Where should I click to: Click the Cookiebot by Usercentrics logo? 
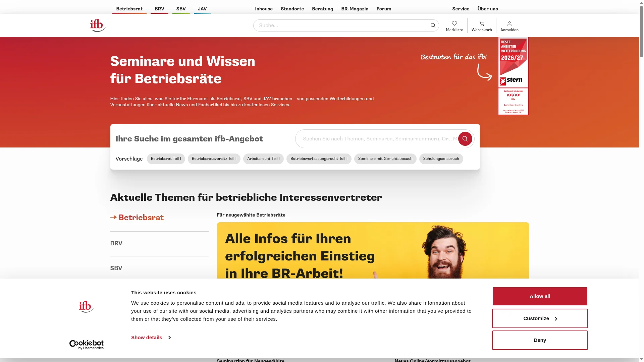pos(87,345)
